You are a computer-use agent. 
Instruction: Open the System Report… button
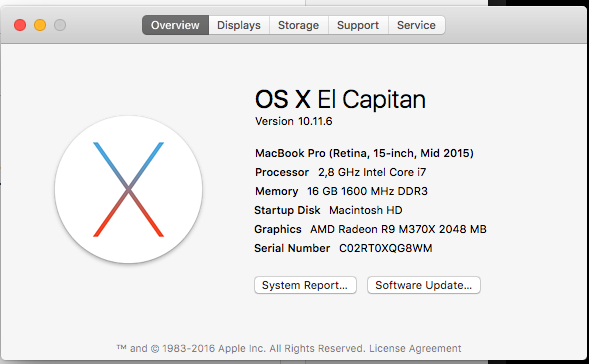coord(305,285)
